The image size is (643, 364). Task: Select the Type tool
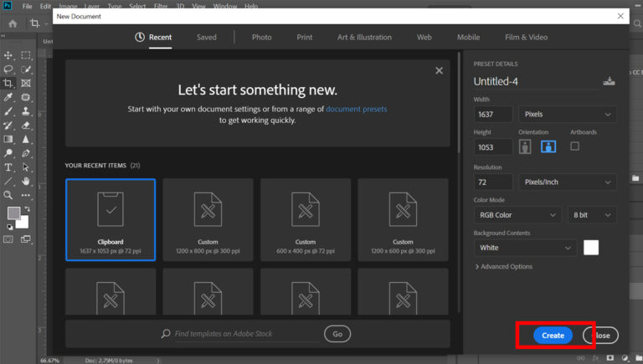point(8,167)
